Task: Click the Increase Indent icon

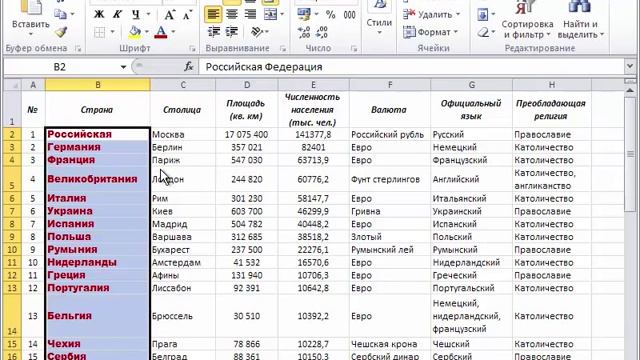Action: [x=231, y=32]
